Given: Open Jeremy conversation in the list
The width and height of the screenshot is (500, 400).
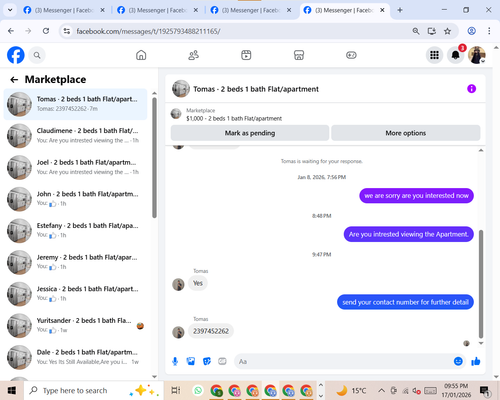Looking at the screenshot, I should (75, 262).
